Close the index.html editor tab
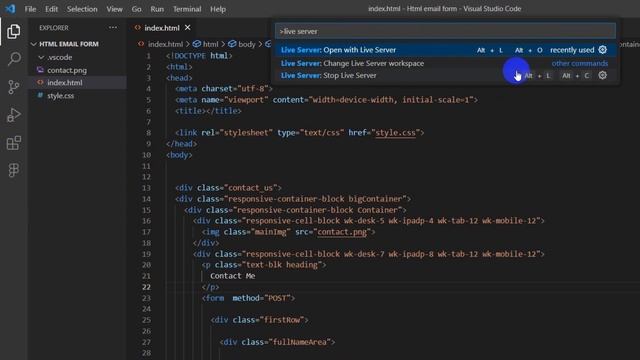640x360 pixels. [188, 27]
